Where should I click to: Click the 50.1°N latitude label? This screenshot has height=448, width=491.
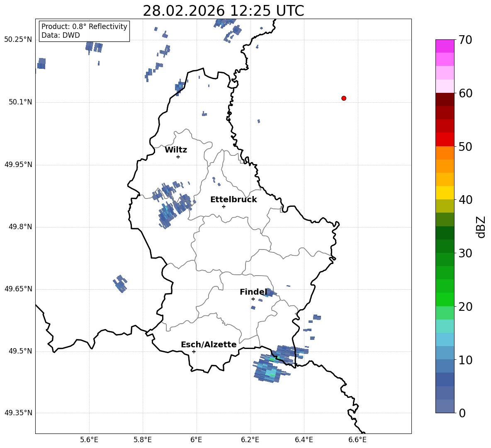click(20, 102)
